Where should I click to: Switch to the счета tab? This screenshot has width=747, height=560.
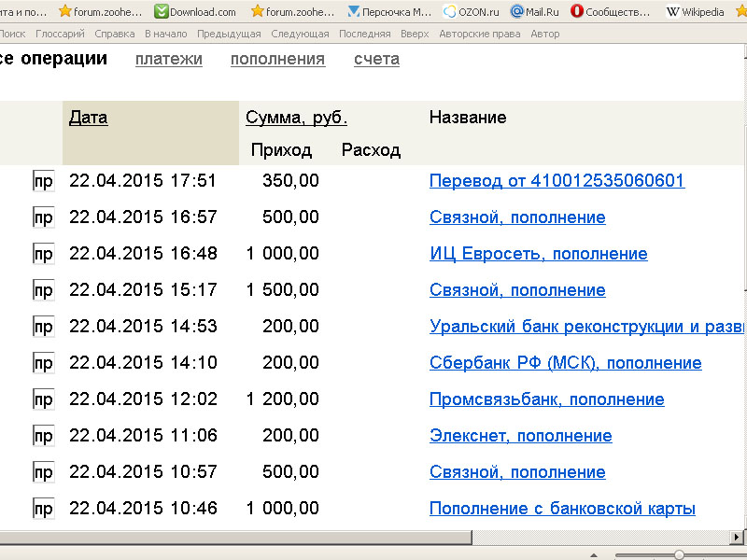click(x=376, y=59)
